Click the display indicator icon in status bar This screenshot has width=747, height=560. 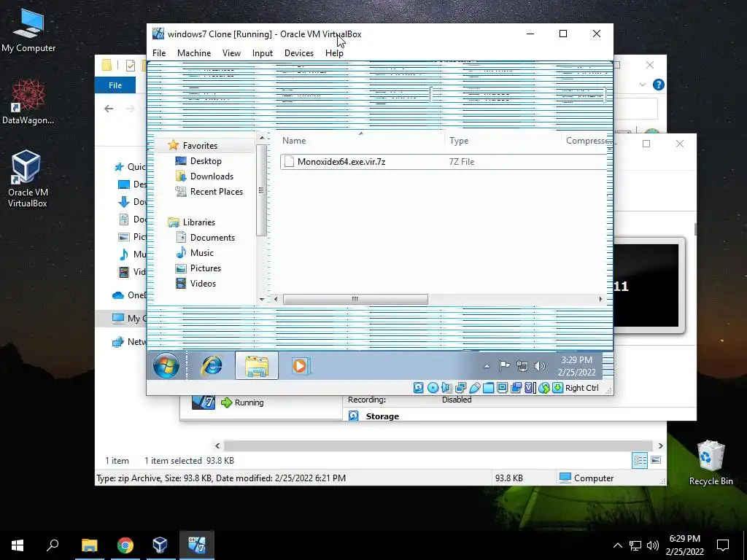(502, 388)
